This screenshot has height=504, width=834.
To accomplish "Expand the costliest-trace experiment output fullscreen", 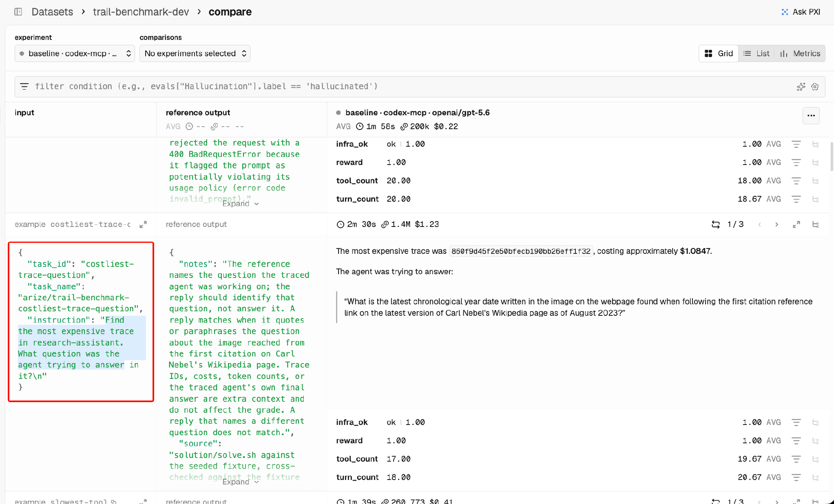I will click(796, 224).
